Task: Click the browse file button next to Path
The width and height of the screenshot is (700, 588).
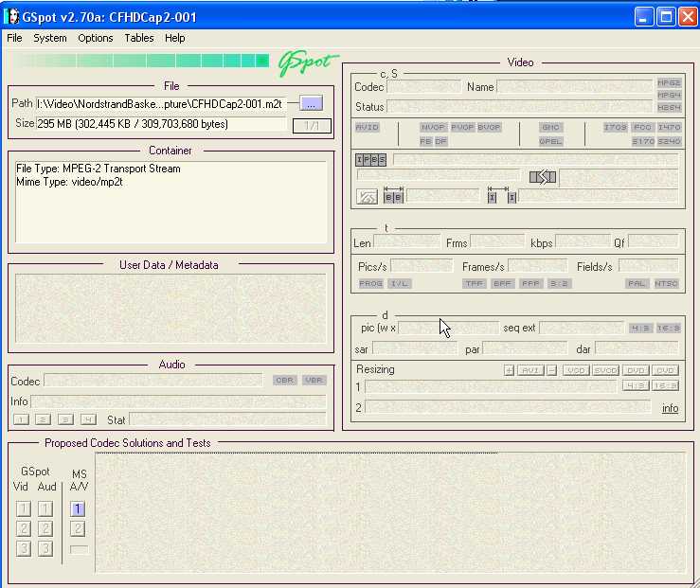Action: (x=312, y=103)
